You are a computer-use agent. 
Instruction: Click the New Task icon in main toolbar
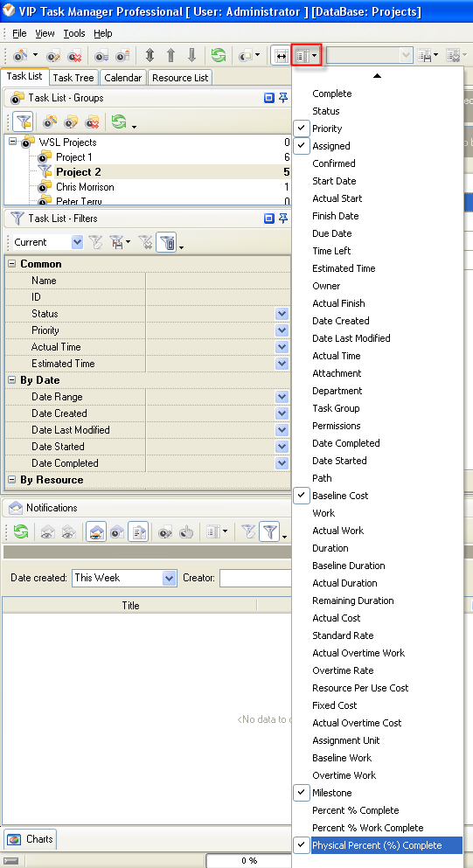coord(20,55)
